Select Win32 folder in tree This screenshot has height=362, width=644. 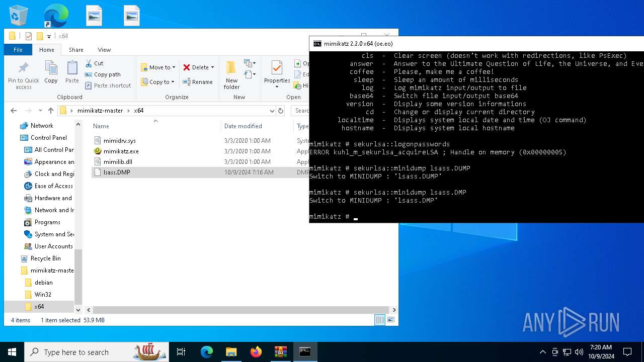pyautogui.click(x=43, y=295)
